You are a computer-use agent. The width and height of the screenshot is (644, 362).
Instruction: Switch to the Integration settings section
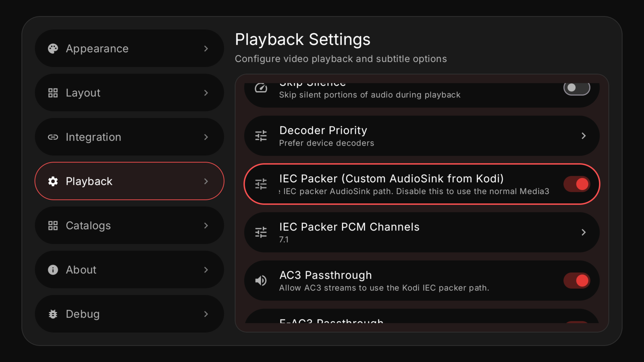tap(129, 137)
